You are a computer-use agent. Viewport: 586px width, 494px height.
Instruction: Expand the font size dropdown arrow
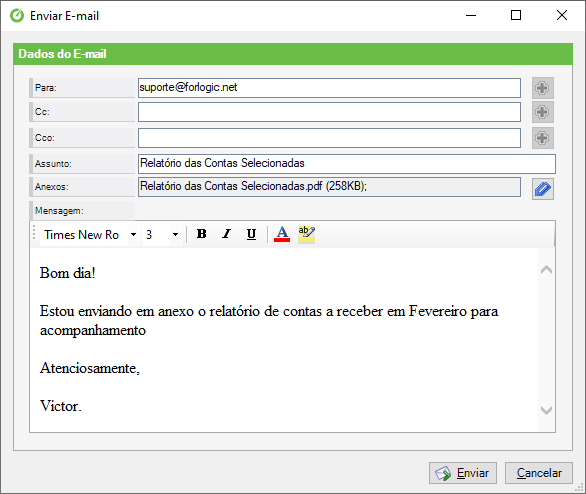pyautogui.click(x=175, y=235)
